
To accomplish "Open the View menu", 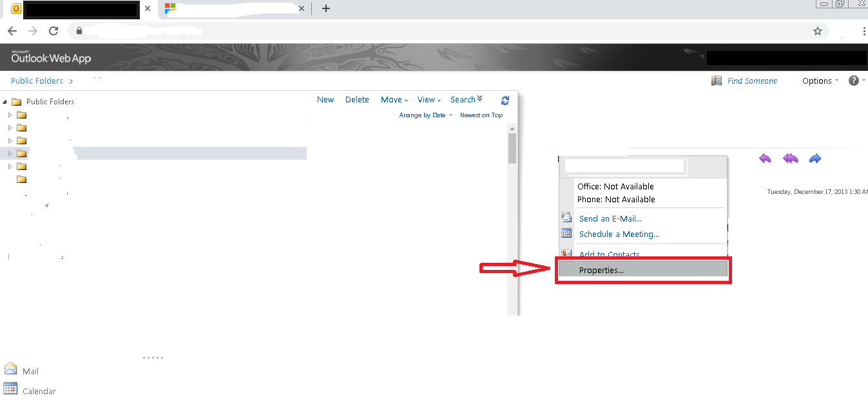I will (x=427, y=100).
